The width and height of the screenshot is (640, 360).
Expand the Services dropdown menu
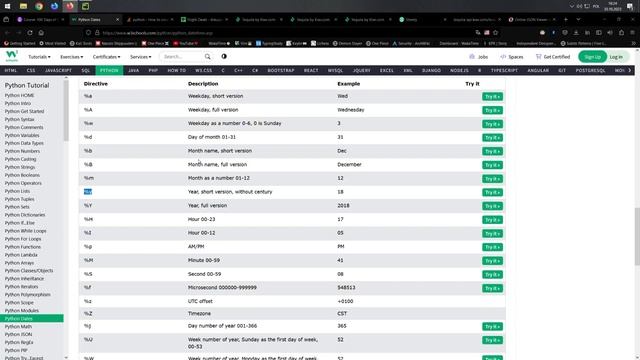[140, 57]
